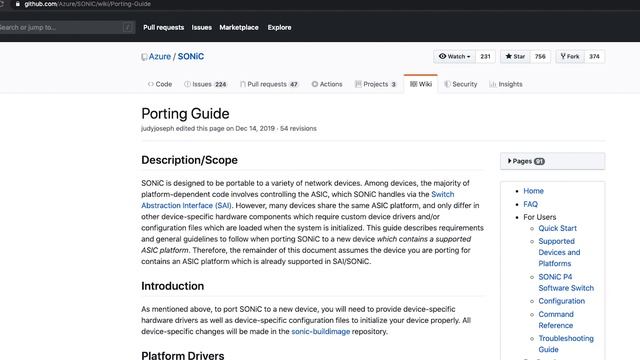Open SONiC P4 Software Switch page
Viewport: 640px width, 360px height.
click(566, 282)
